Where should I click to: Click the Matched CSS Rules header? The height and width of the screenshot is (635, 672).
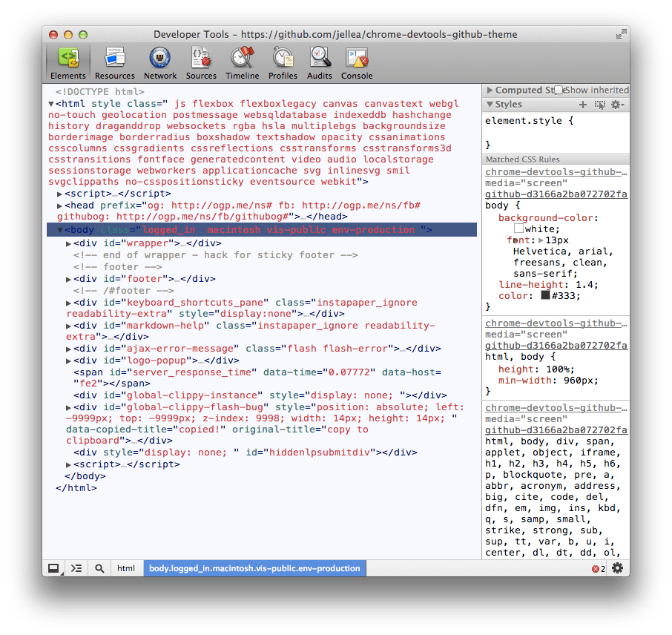coord(556,159)
